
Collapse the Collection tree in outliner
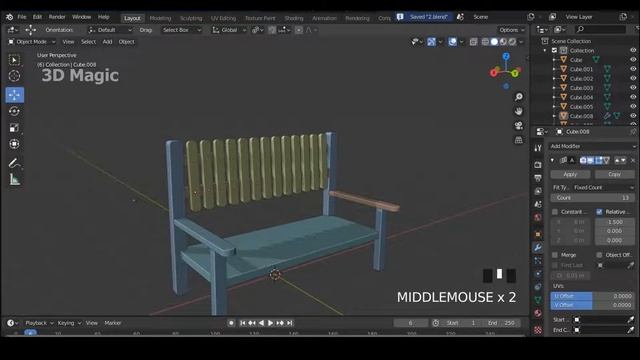[545, 51]
